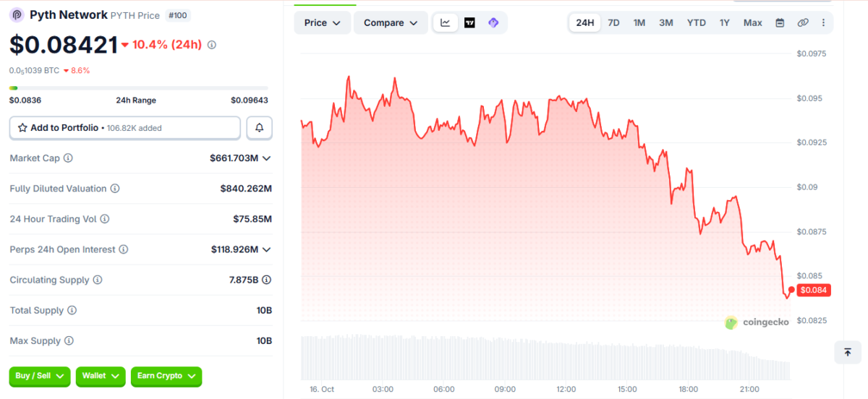868x399 pixels.
Task: Click the info icon beside 10.4% (24h)
Action: point(211,45)
